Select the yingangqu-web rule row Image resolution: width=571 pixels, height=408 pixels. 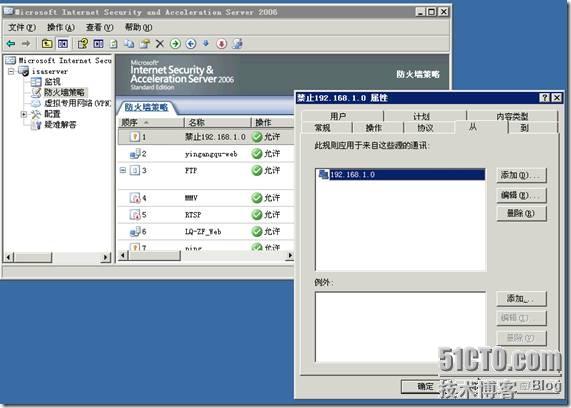tap(206, 154)
